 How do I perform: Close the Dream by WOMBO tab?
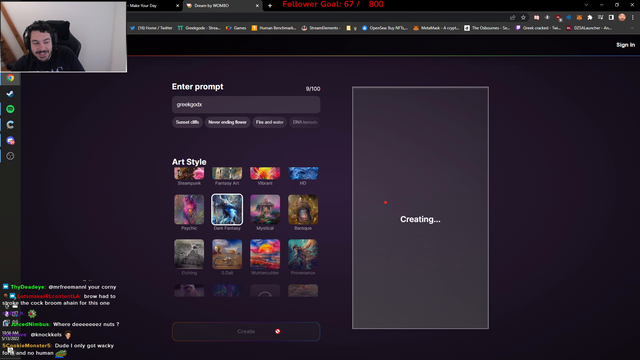tap(257, 6)
